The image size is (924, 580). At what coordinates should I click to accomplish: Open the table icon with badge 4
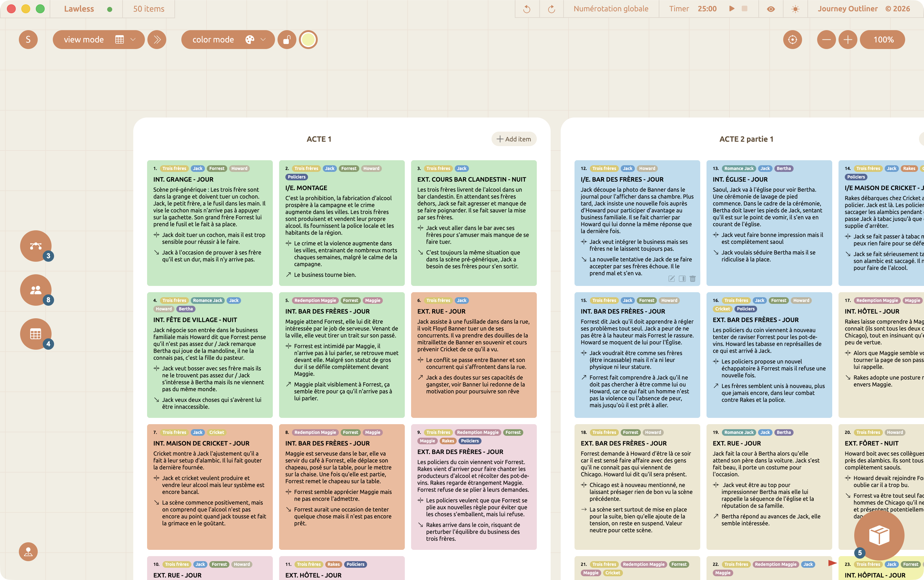pyautogui.click(x=36, y=334)
